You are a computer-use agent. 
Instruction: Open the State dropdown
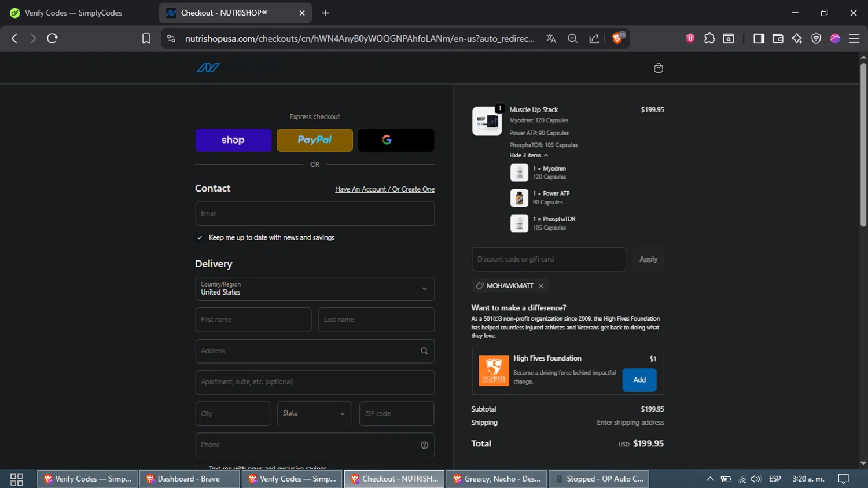(x=314, y=413)
